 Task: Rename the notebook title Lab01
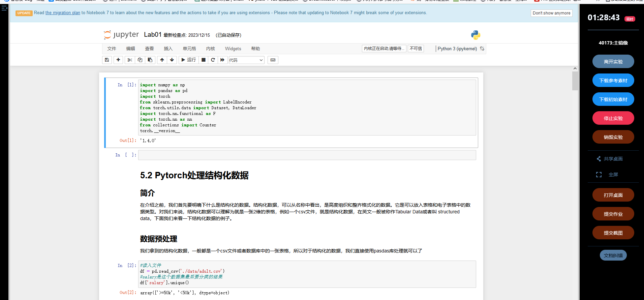click(x=153, y=35)
